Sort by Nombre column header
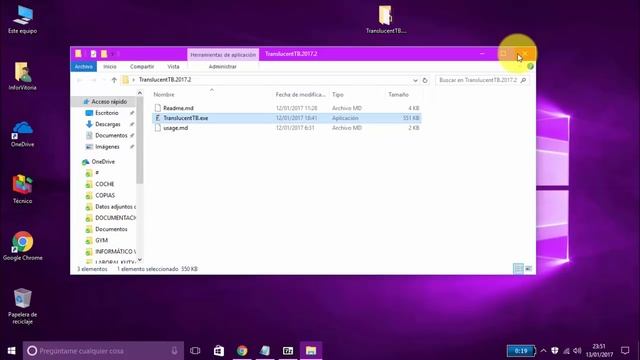The height and width of the screenshot is (360, 640). click(164, 94)
